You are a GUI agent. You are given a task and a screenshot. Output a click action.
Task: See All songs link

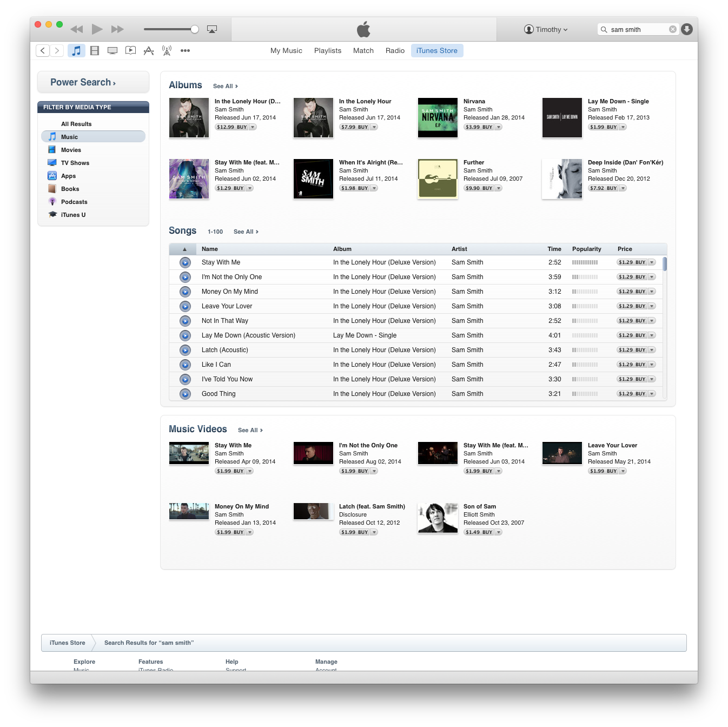246,232
